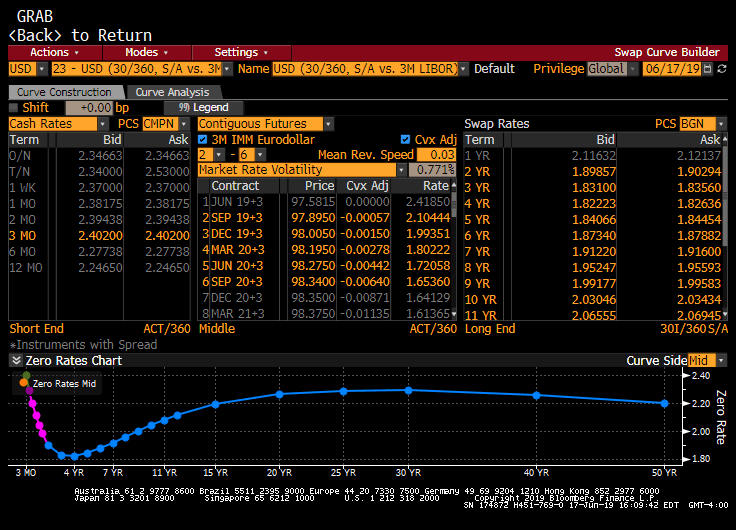Click the Mean Rev. Speed value field
736x530 pixels.
point(436,155)
